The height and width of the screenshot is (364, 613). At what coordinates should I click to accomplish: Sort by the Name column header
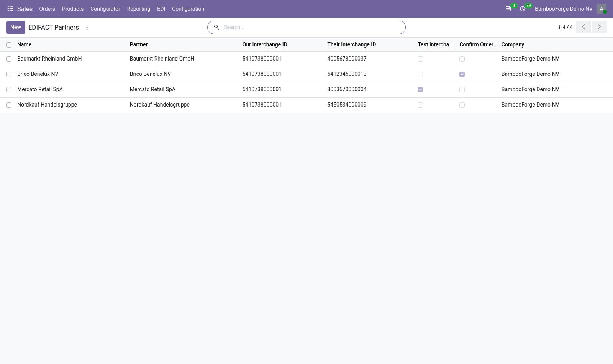(x=25, y=44)
